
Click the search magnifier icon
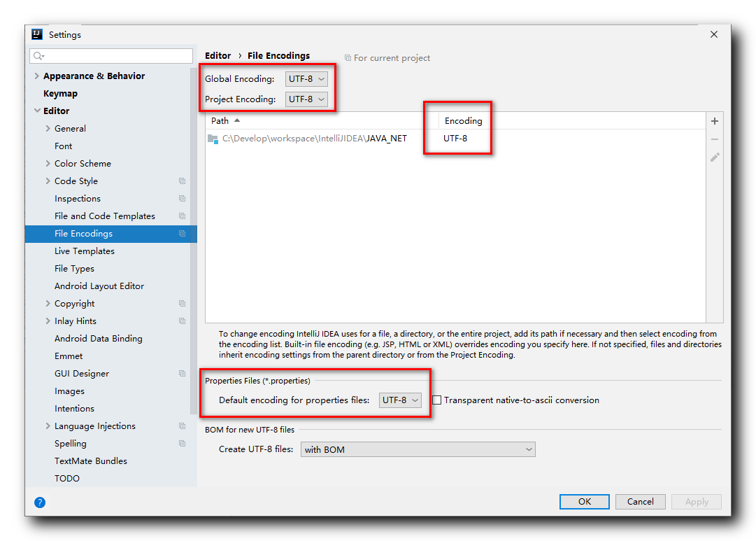click(38, 56)
